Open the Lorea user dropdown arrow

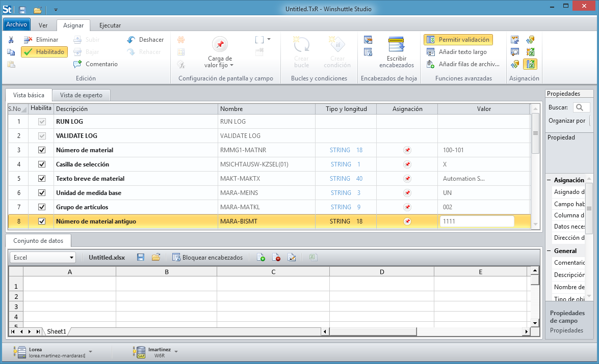[x=91, y=351]
